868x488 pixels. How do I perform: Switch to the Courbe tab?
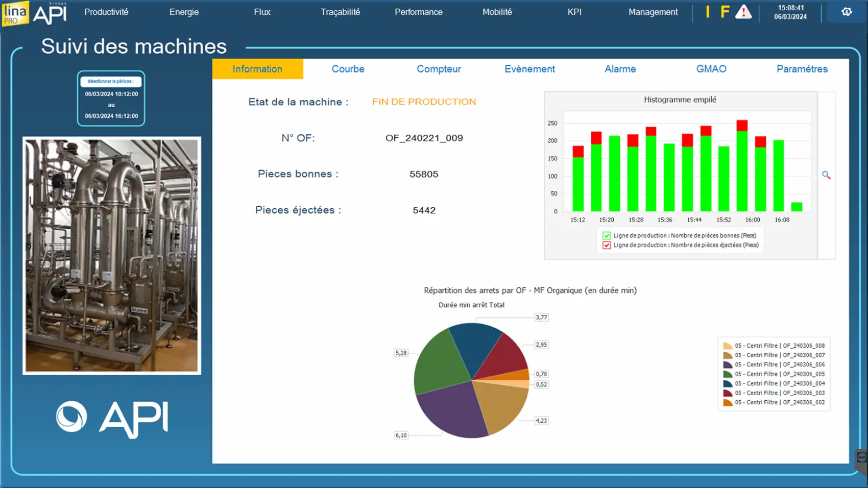[x=348, y=69]
